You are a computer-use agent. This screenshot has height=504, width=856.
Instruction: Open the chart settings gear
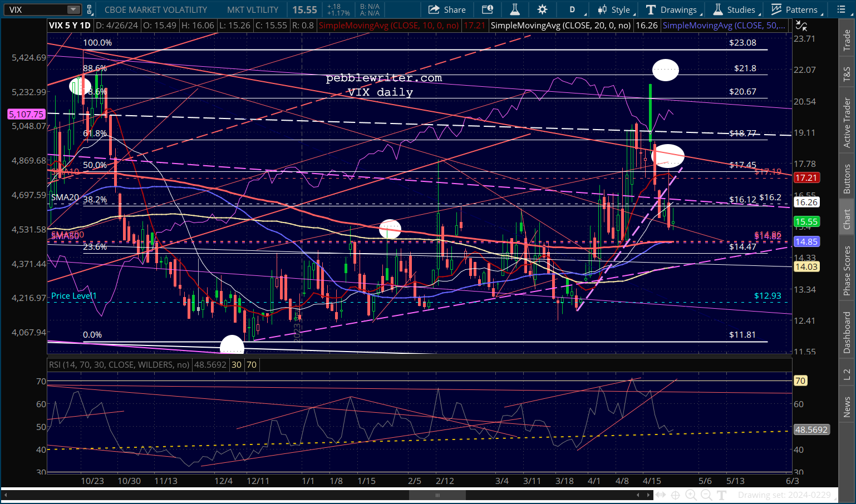[542, 9]
